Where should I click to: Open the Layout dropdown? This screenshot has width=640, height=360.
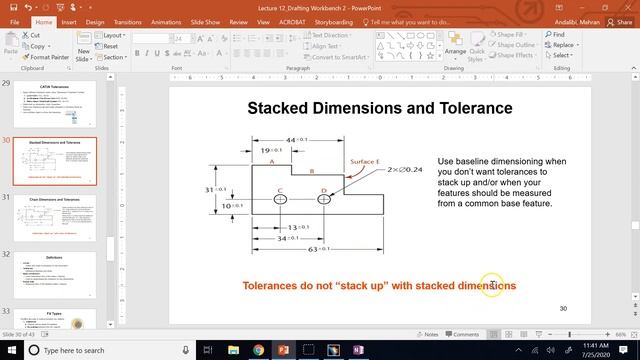coord(111,36)
